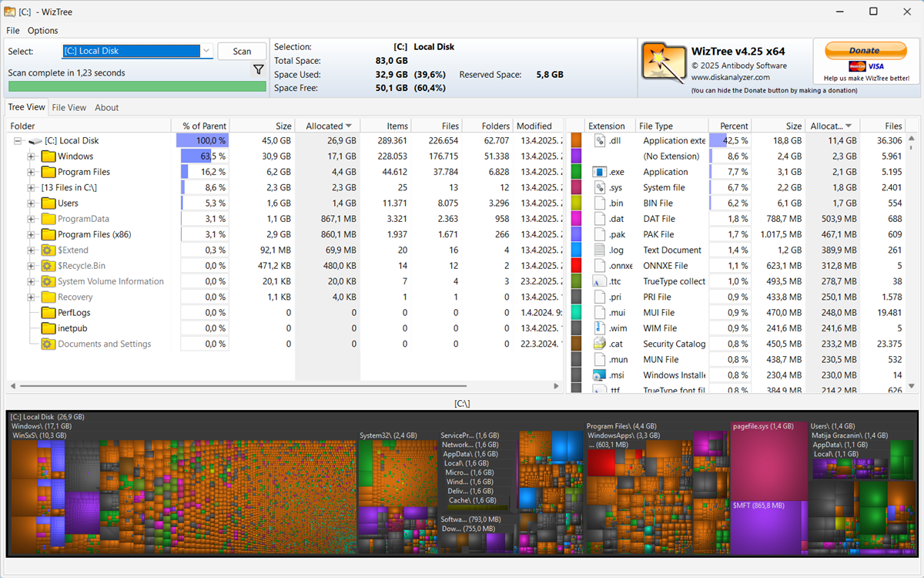Screen dimensions: 924x578
Task: Click the System Volume Information folder icon
Action: [49, 281]
